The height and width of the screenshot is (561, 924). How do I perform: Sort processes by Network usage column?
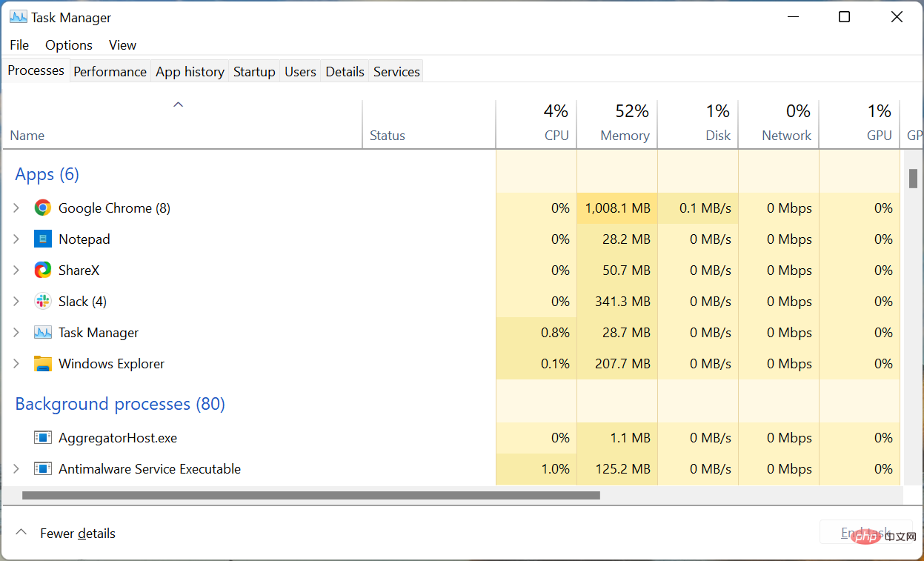tap(779, 125)
